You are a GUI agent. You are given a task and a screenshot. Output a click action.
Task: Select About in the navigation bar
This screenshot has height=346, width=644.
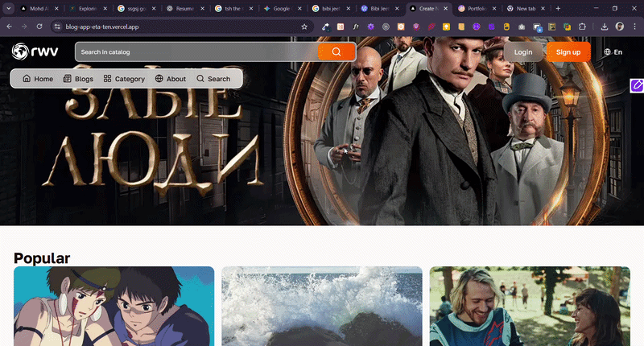point(170,79)
